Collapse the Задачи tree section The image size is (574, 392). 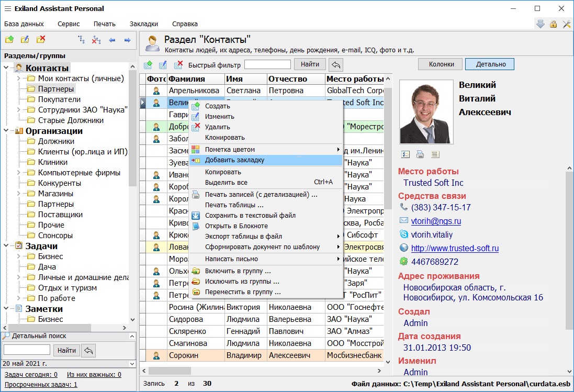(7, 246)
